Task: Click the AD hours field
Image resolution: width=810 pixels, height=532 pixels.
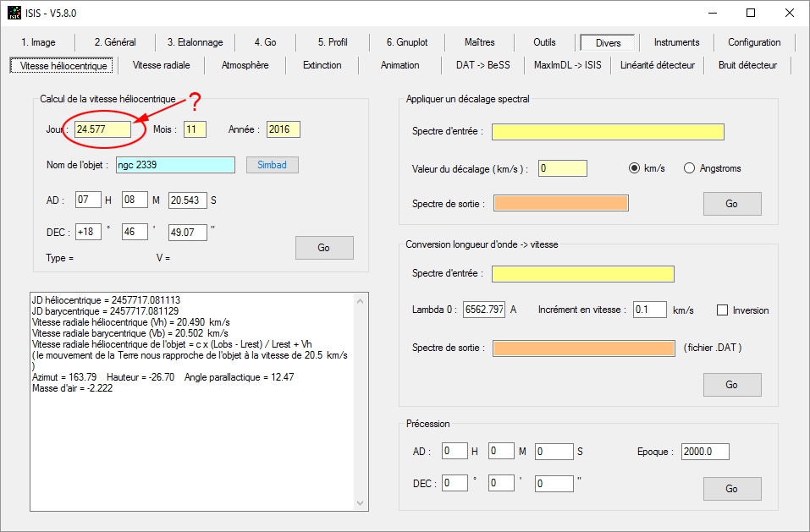Action: point(88,200)
